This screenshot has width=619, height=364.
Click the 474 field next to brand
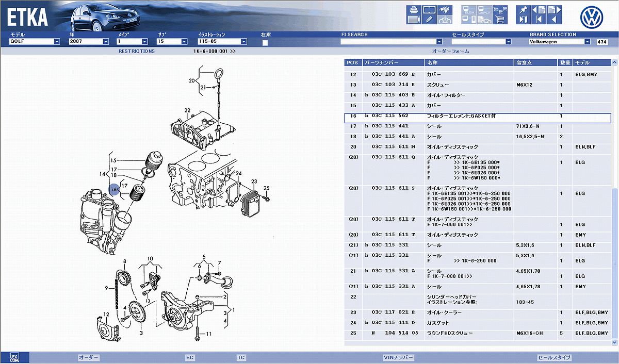[x=601, y=42]
